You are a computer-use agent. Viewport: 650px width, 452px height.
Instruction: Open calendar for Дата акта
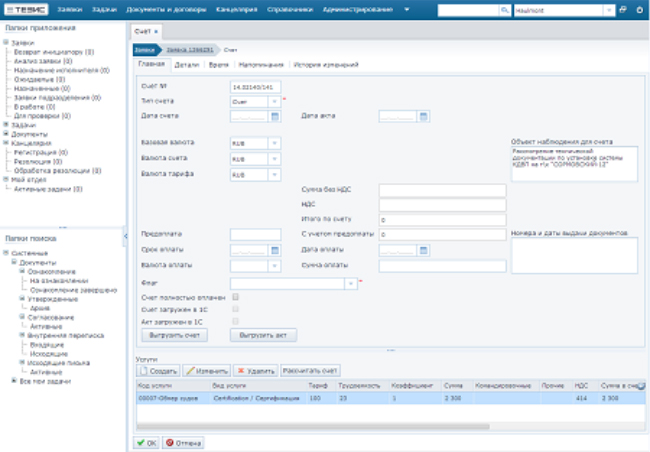423,117
